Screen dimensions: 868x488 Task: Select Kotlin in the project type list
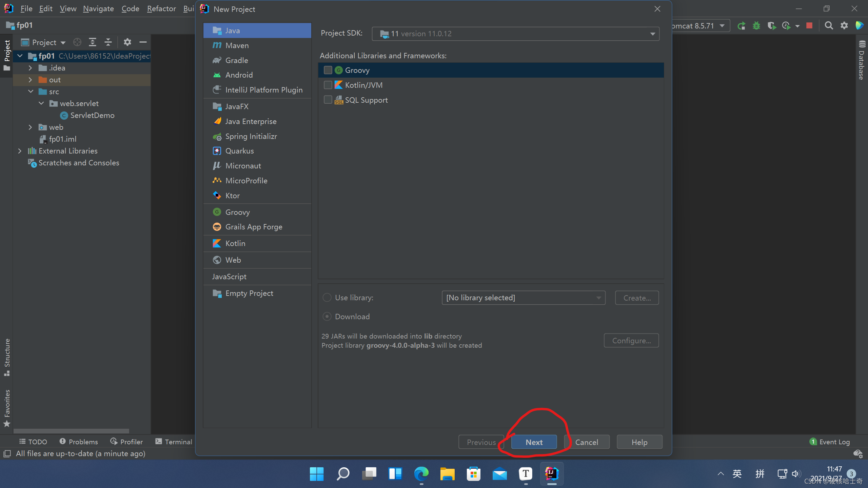[257, 243]
